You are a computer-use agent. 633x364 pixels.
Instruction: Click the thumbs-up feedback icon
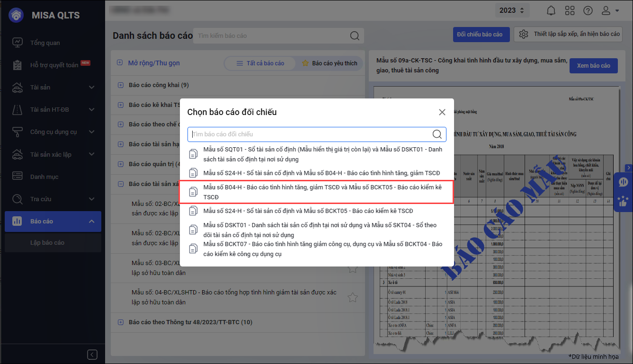click(x=624, y=201)
